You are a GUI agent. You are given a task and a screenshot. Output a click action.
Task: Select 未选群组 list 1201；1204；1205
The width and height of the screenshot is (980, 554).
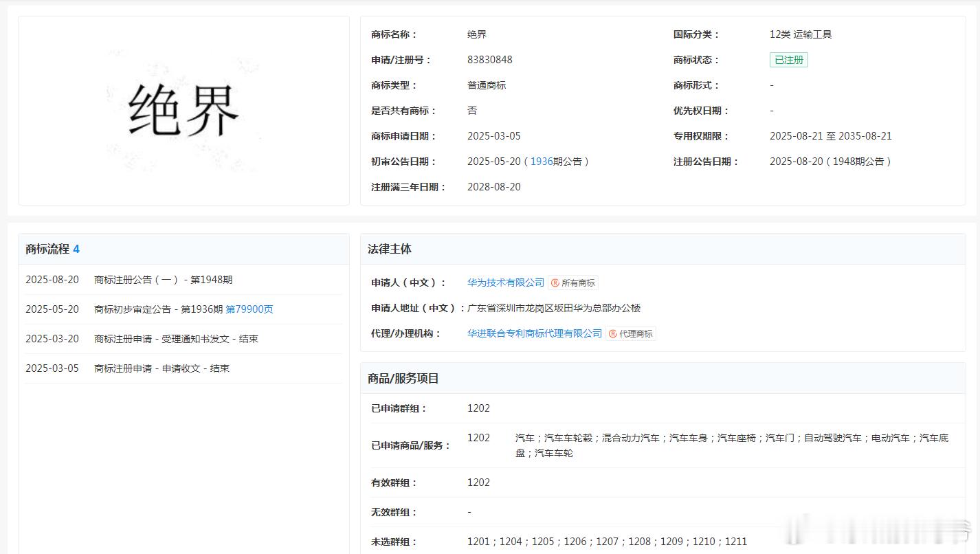coord(607,542)
